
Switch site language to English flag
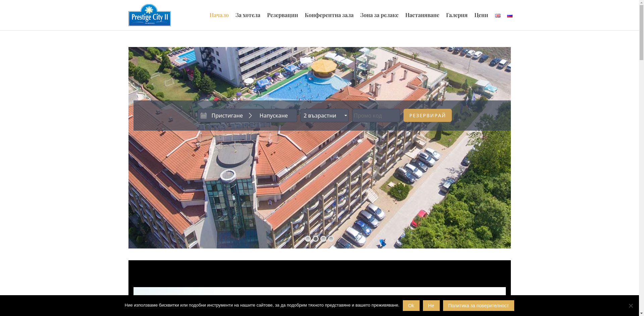(497, 15)
